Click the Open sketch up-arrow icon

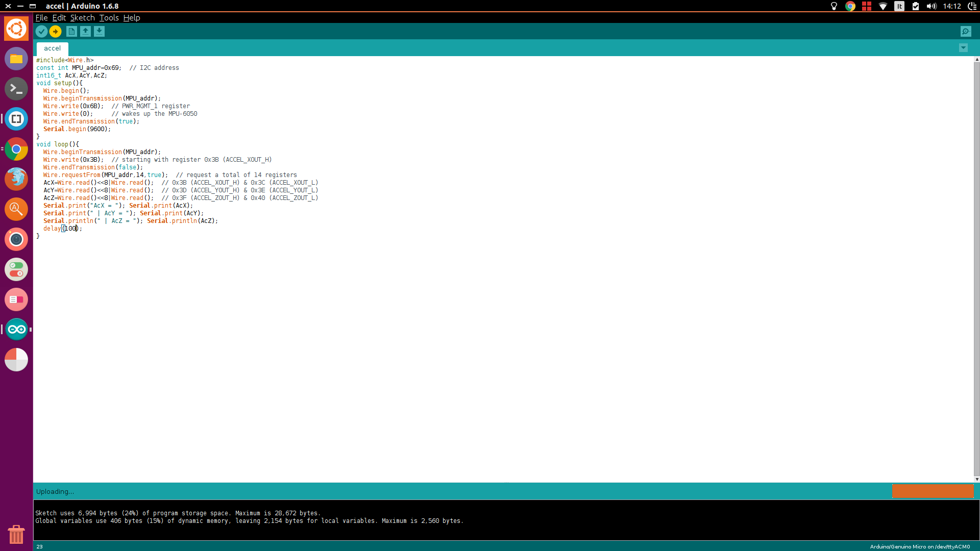click(85, 32)
